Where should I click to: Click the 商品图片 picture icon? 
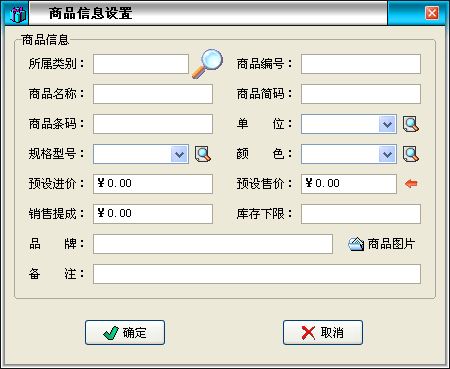(356, 244)
